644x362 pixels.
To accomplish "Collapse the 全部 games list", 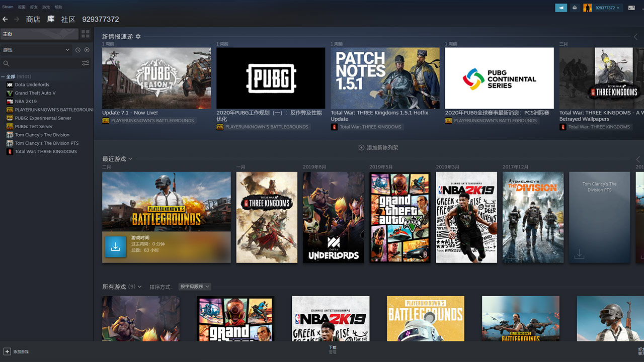I will coord(3,76).
